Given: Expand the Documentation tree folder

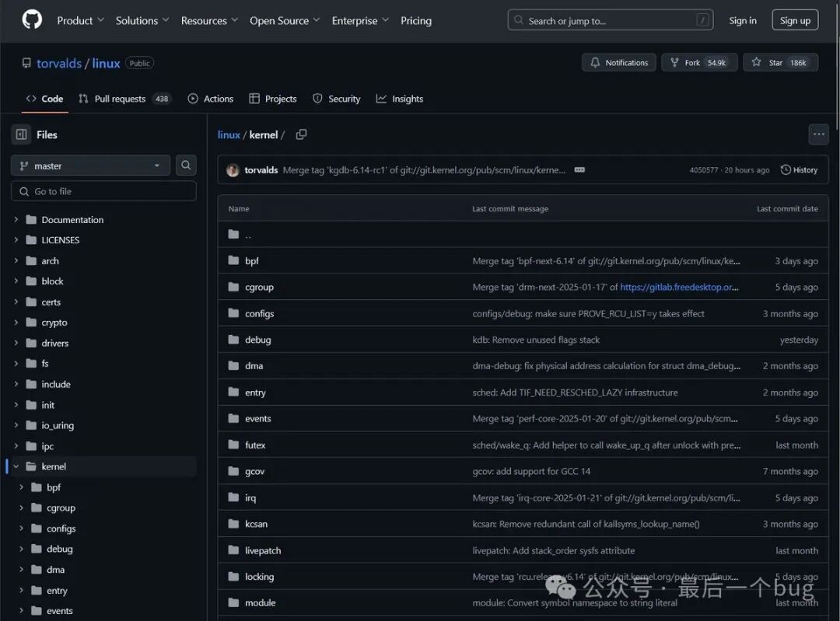Looking at the screenshot, I should pos(16,219).
